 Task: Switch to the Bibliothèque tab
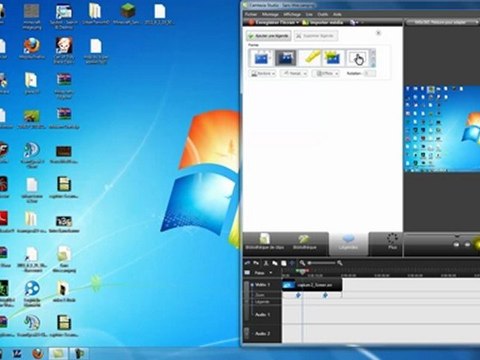305,242
